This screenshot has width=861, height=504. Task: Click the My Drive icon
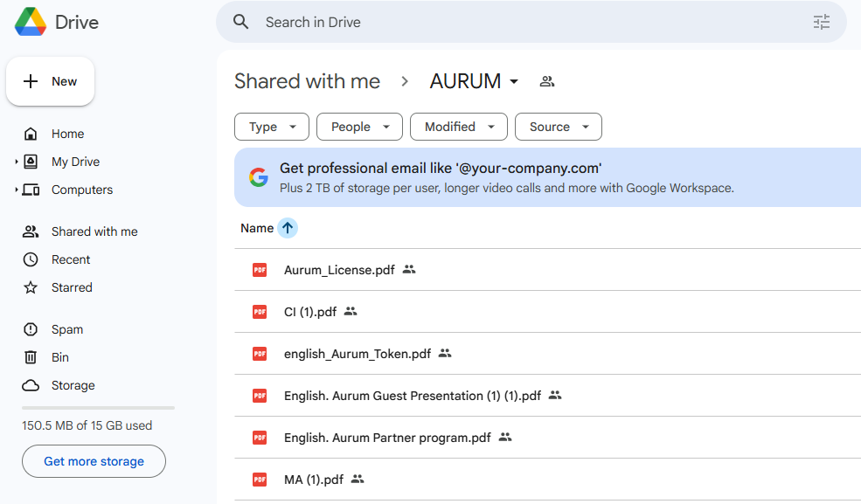31,162
